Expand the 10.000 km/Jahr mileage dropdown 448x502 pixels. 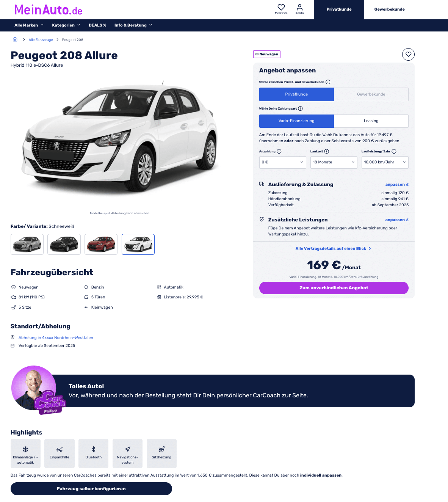(385, 162)
